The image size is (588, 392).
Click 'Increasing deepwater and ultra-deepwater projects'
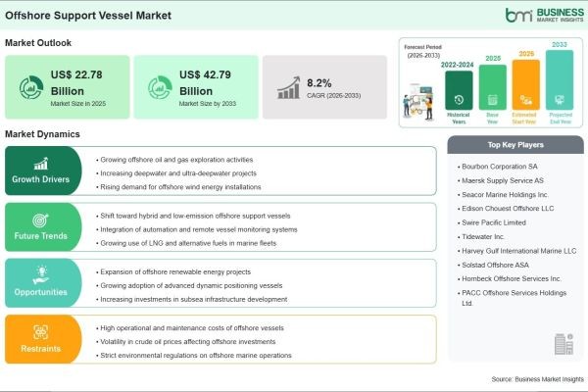176,173
